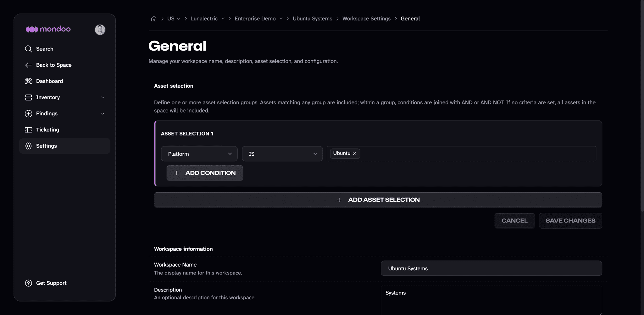644x315 pixels.
Task: Click plus icon in Add Condition button
Action: (x=176, y=173)
